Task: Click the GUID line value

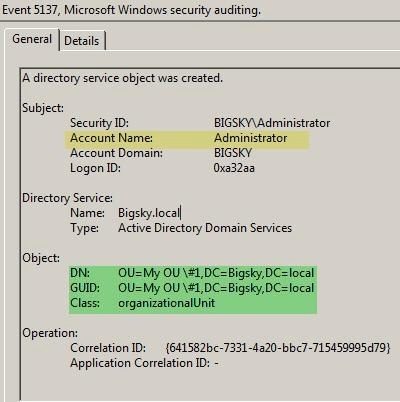Action: coord(216,288)
